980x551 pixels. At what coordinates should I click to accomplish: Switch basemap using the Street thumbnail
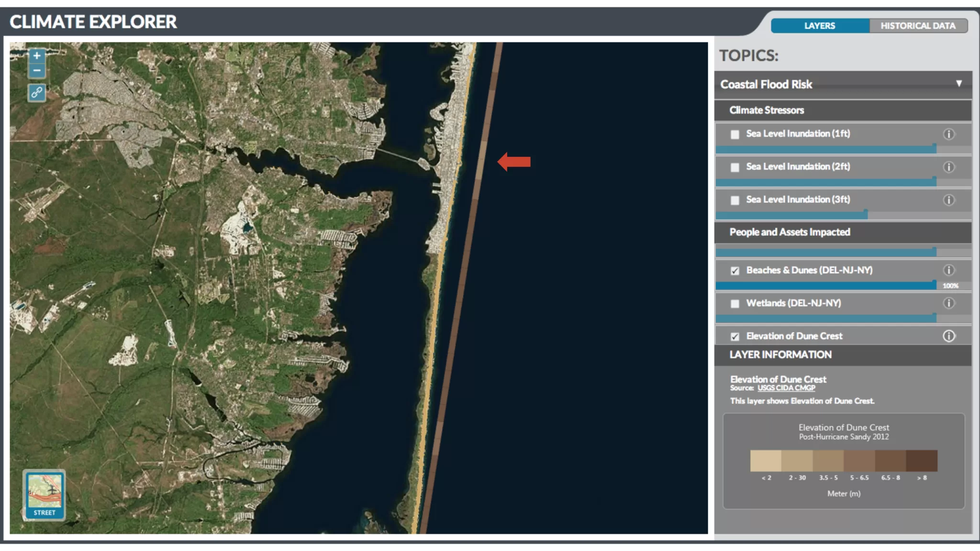point(45,495)
